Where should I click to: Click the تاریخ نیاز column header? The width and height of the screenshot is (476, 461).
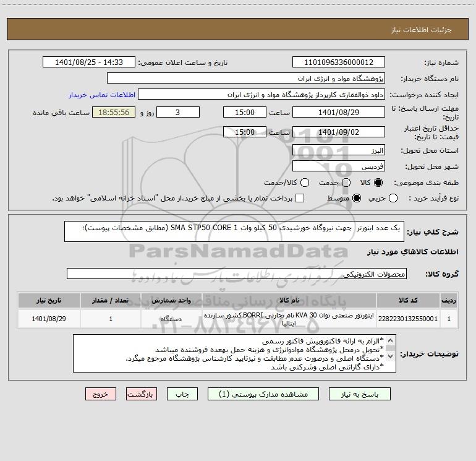(x=49, y=301)
